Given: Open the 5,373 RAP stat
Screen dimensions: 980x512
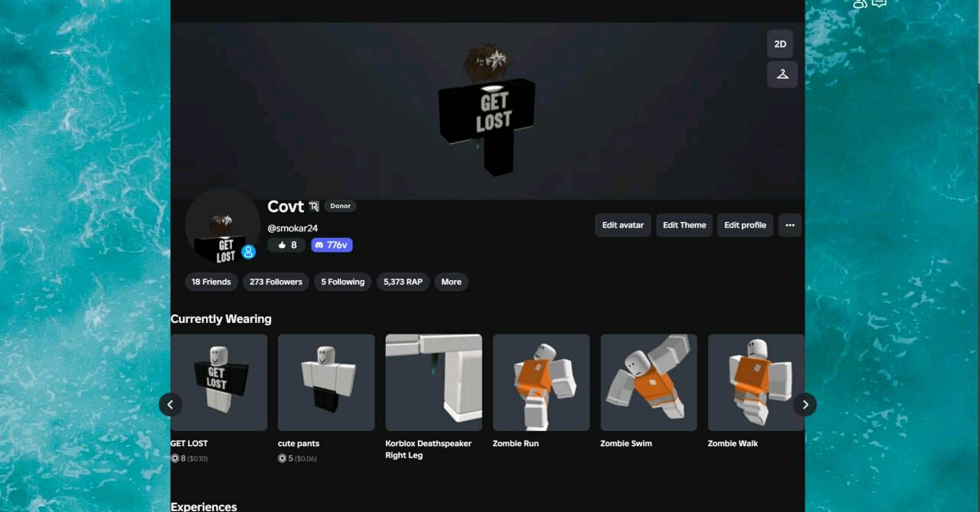Looking at the screenshot, I should coord(403,282).
